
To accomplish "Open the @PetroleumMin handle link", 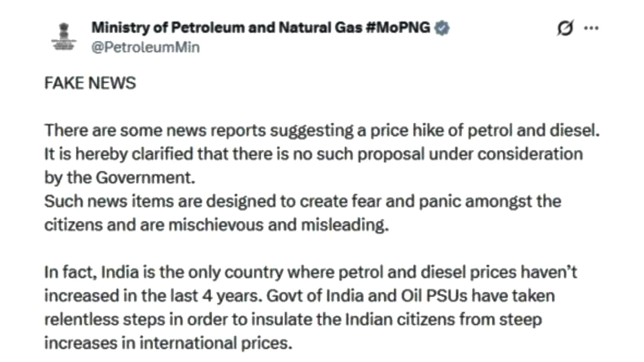I will click(145, 47).
